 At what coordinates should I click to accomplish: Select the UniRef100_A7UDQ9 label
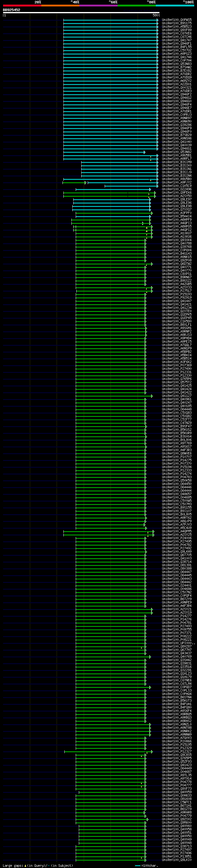tap(176, 78)
